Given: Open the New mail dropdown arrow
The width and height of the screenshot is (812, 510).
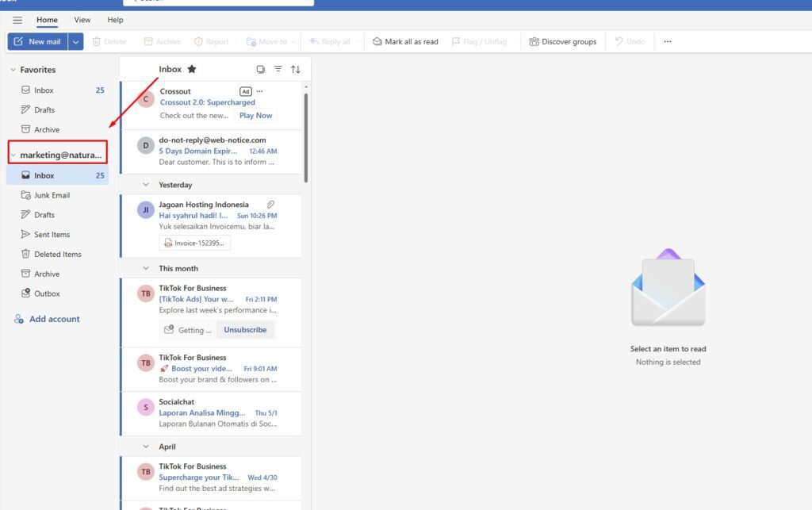Looking at the screenshot, I should [75, 41].
